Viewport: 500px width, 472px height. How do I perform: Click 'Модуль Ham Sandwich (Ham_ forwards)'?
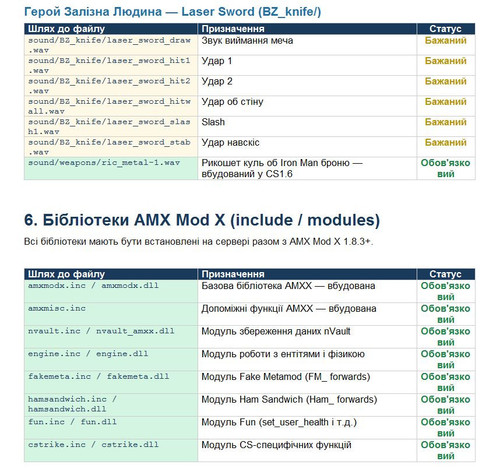289,399
